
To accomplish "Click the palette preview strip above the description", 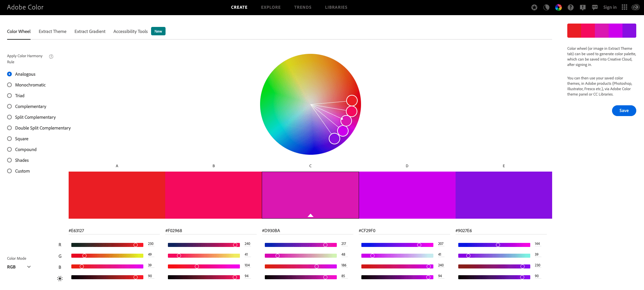I will [602, 31].
